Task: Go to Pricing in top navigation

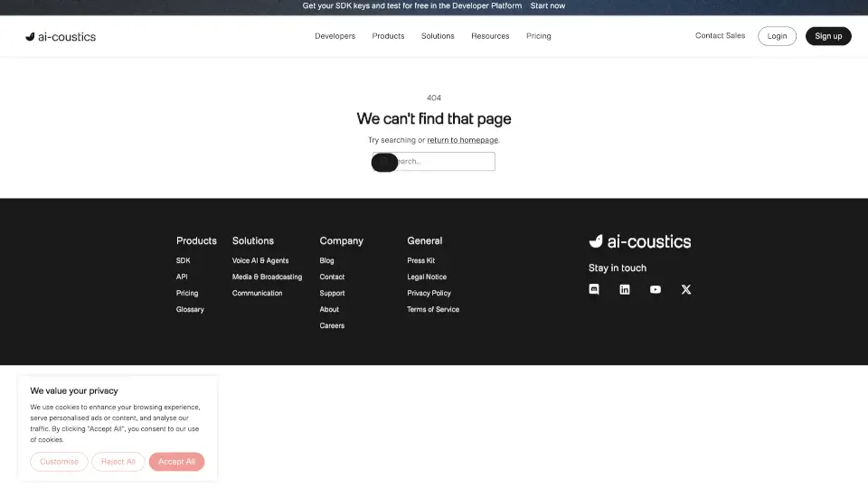Action: 539,36
